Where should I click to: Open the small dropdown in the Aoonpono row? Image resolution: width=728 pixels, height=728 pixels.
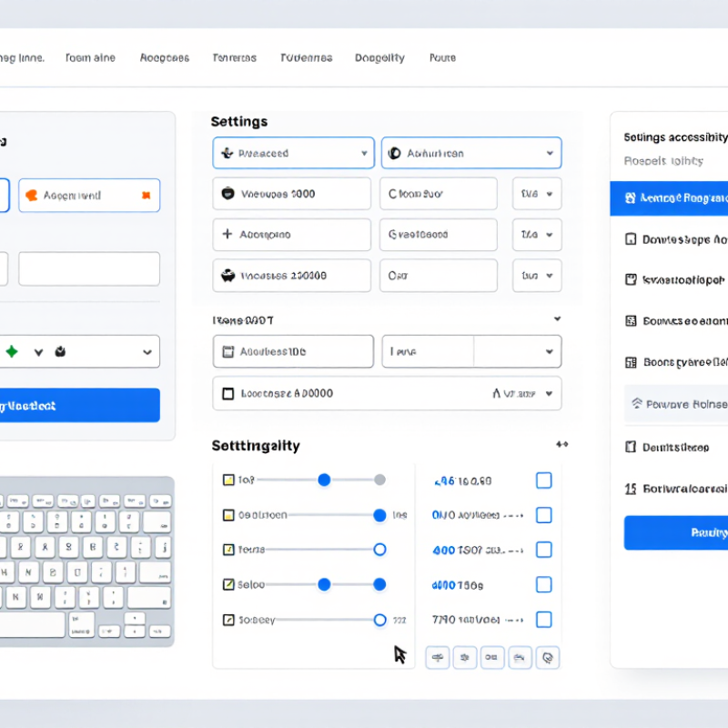tap(537, 235)
